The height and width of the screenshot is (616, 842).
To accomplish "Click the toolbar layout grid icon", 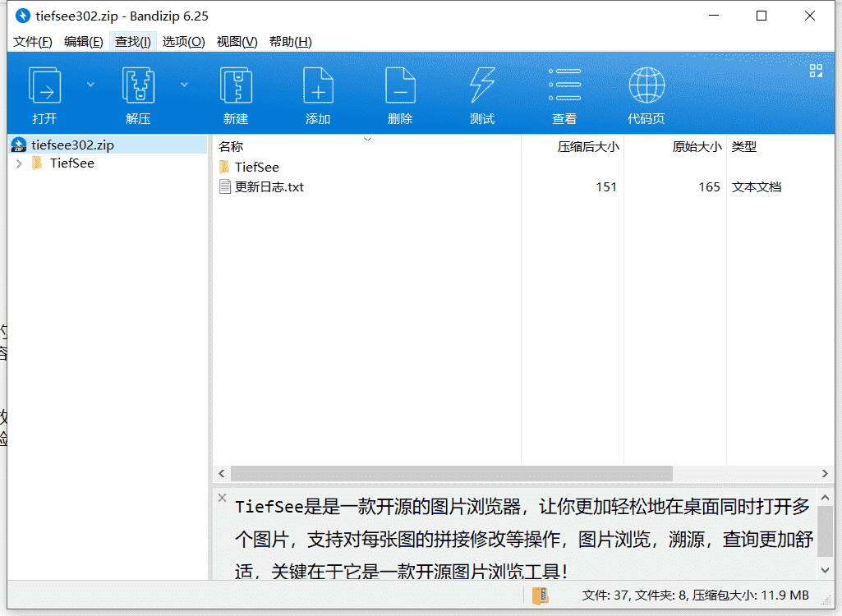I will [816, 71].
